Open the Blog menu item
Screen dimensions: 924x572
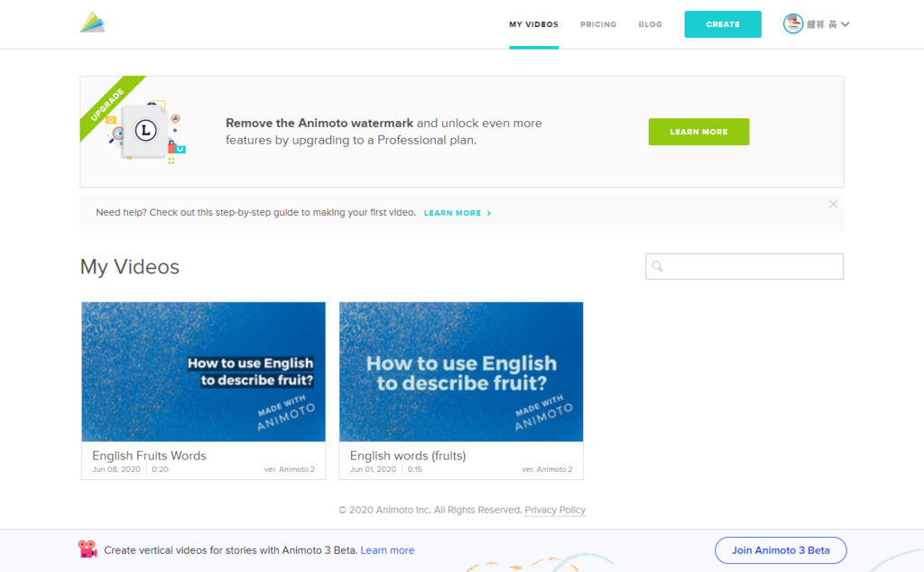(650, 24)
